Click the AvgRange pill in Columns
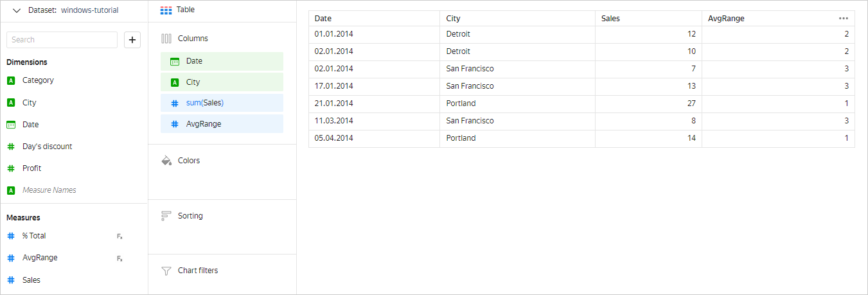Viewport: 868px width, 295px height. click(222, 124)
